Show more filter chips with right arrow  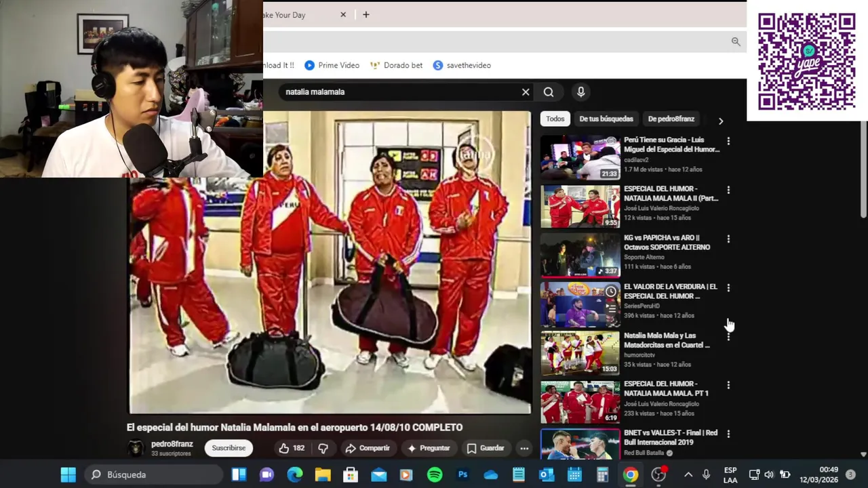[x=721, y=121]
